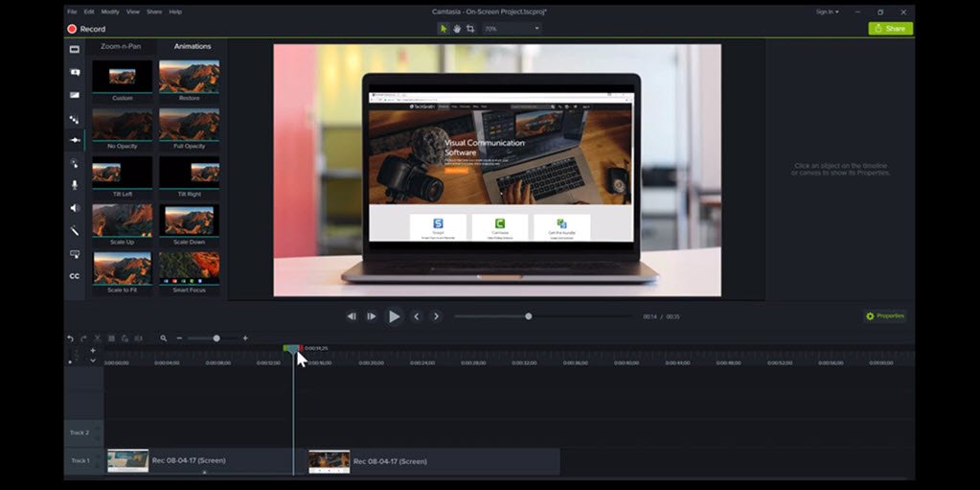
Task: Select the Smart Focus animation
Action: tap(189, 273)
